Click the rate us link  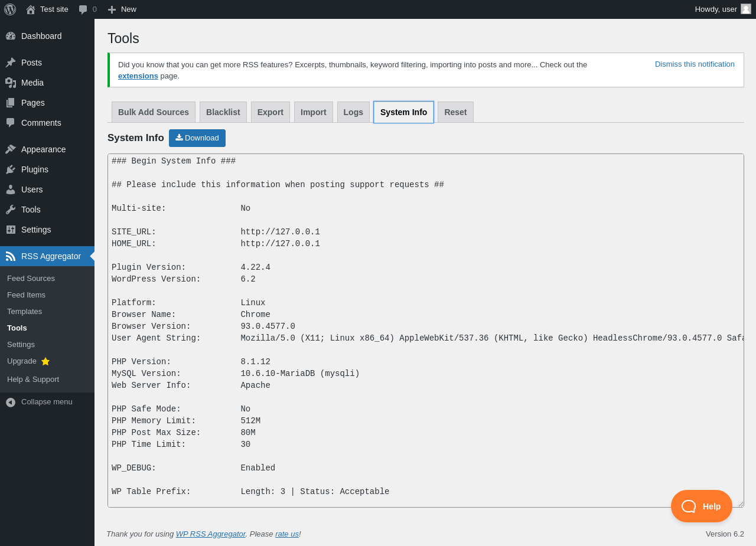tap(287, 534)
